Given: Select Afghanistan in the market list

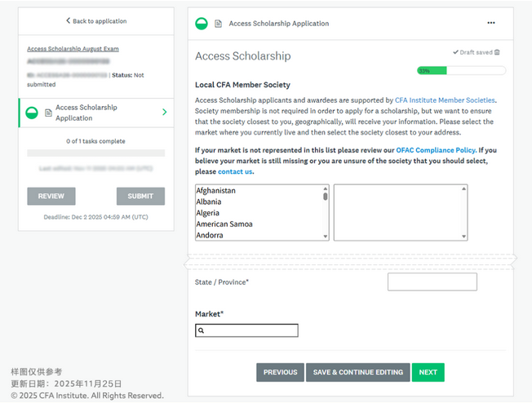Looking at the screenshot, I should (216, 191).
